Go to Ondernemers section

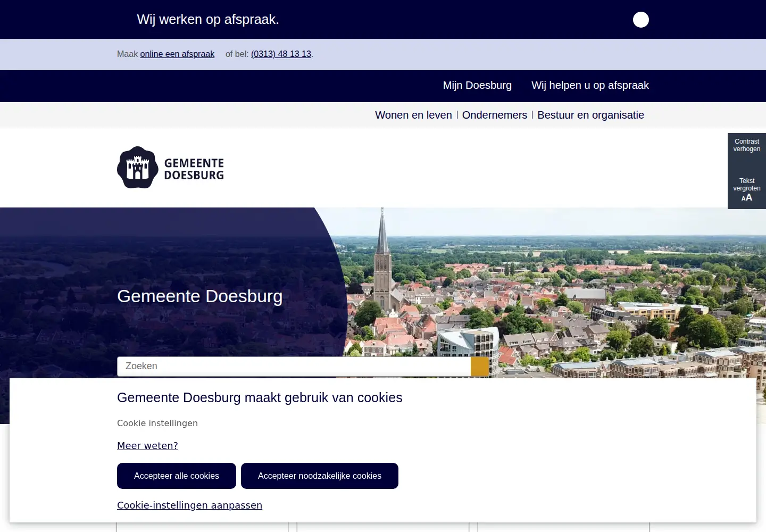495,115
